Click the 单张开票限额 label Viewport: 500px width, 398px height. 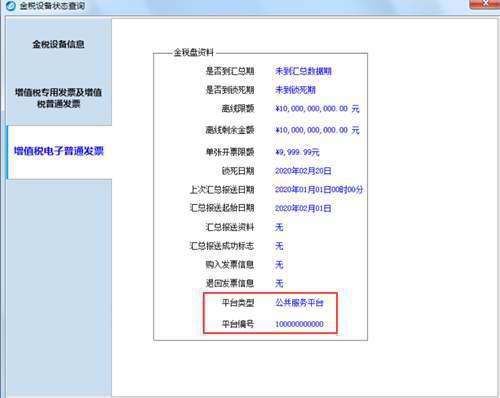pos(230,152)
